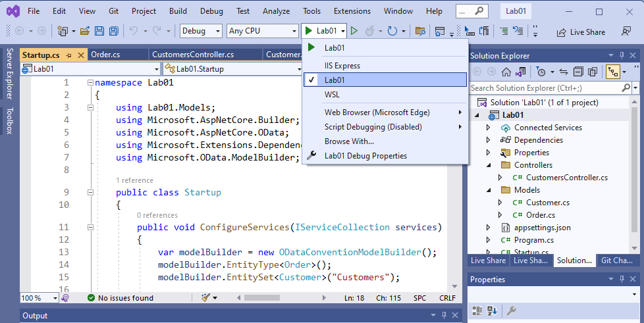Click the Property Pages wrench icon
The height and width of the screenshot is (323, 644).
(x=511, y=311)
